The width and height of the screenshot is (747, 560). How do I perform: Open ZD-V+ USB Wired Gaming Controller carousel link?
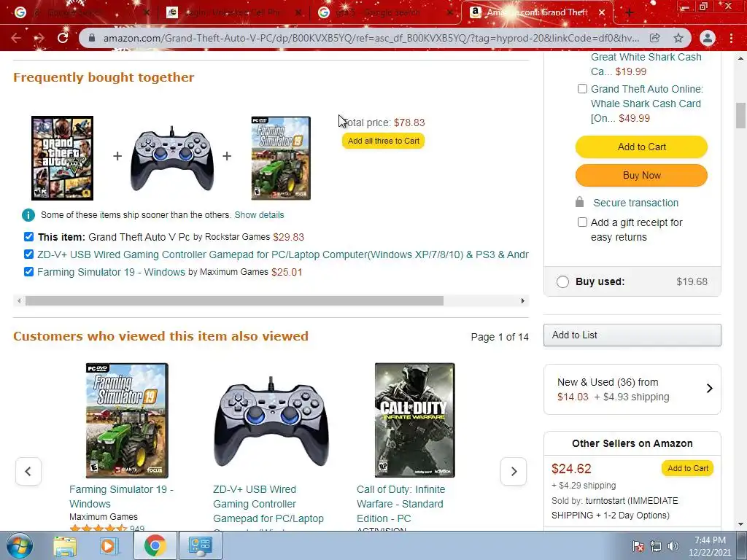coord(268,504)
